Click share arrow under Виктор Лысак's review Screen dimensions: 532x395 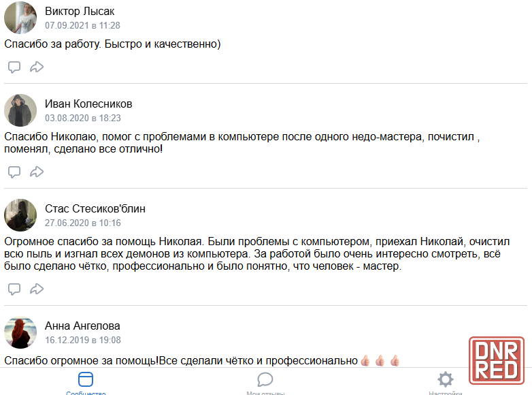point(37,67)
